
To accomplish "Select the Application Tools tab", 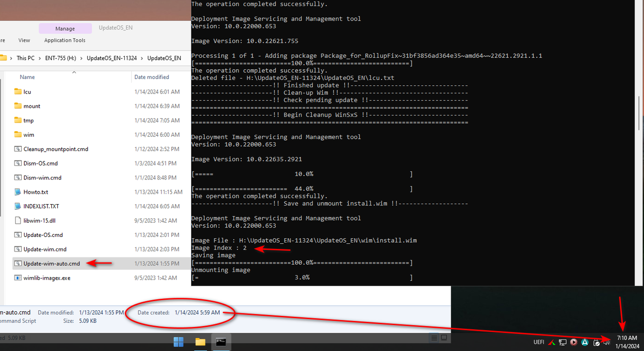I will click(x=65, y=40).
